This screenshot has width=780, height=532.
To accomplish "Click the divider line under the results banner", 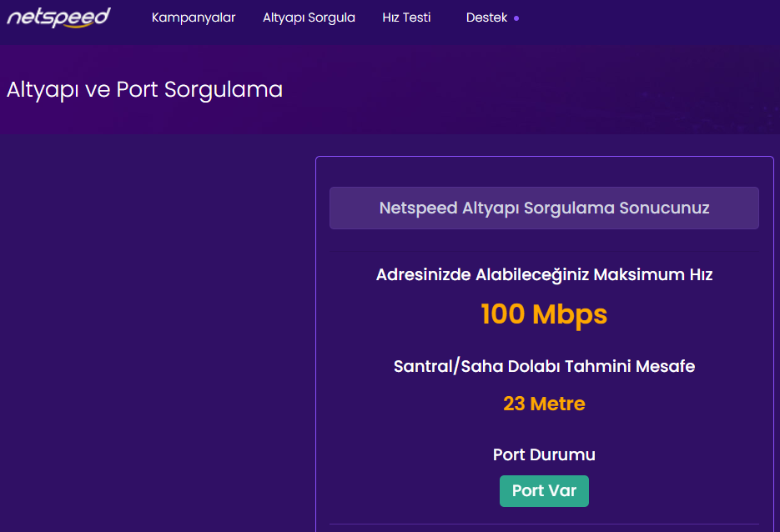I will point(544,251).
